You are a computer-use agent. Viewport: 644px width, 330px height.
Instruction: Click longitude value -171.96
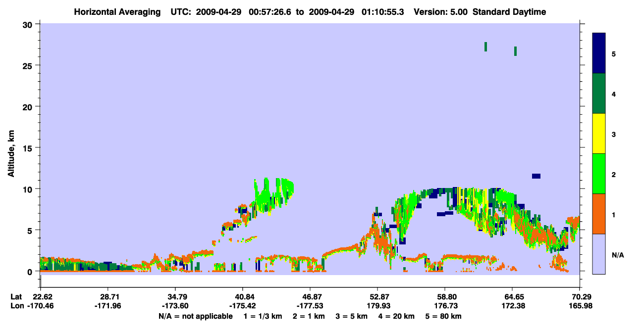tap(107, 306)
